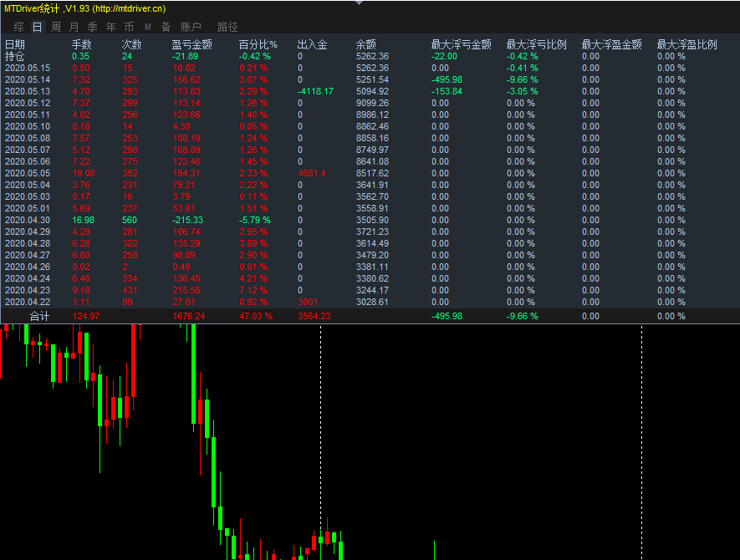
Task: Open the 周 weekly tab
Action: coord(56,27)
